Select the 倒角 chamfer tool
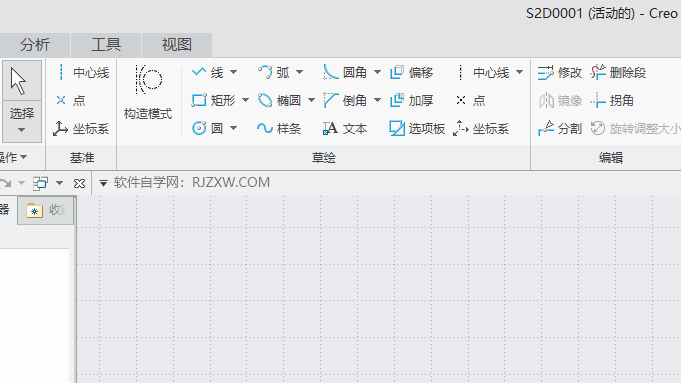 (345, 101)
